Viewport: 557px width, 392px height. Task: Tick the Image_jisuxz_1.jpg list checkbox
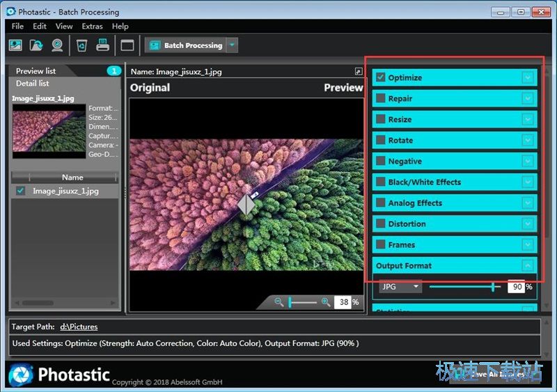pyautogui.click(x=20, y=191)
